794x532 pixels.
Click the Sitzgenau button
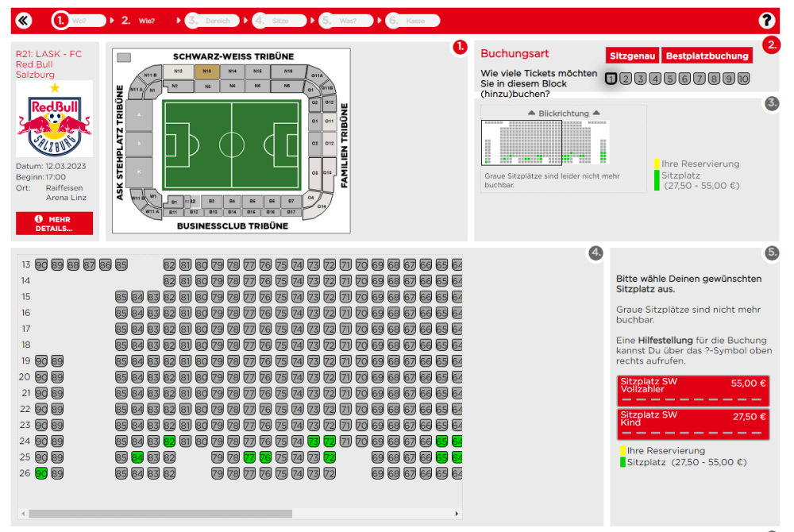point(632,56)
